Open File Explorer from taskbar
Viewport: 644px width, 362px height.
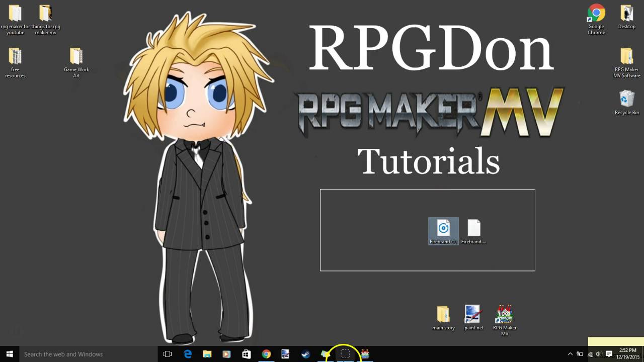click(x=207, y=354)
